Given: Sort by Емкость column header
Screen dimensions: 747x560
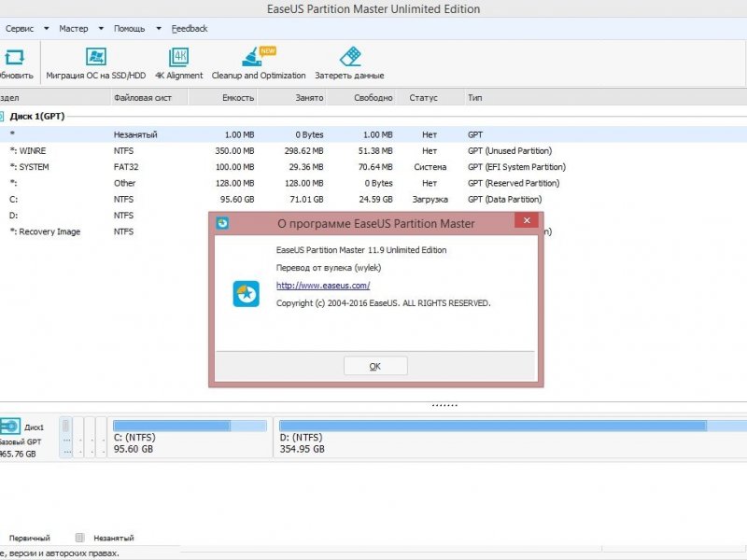Looking at the screenshot, I should click(x=223, y=98).
